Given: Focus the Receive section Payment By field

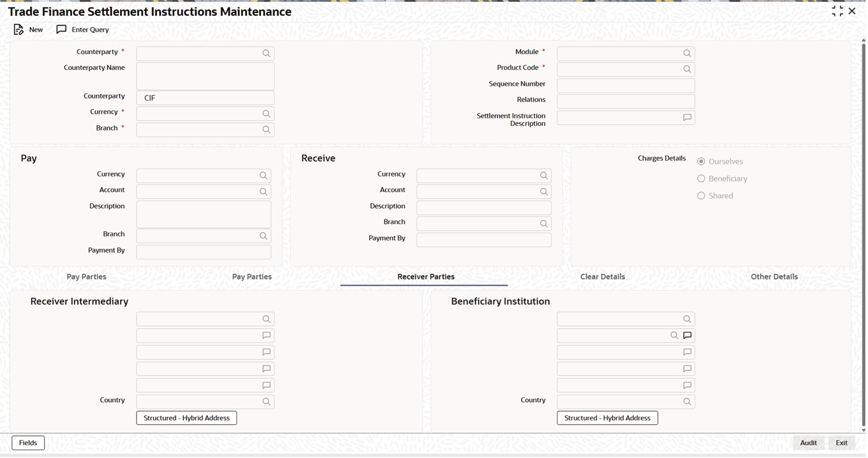Looking at the screenshot, I should pyautogui.click(x=484, y=240).
